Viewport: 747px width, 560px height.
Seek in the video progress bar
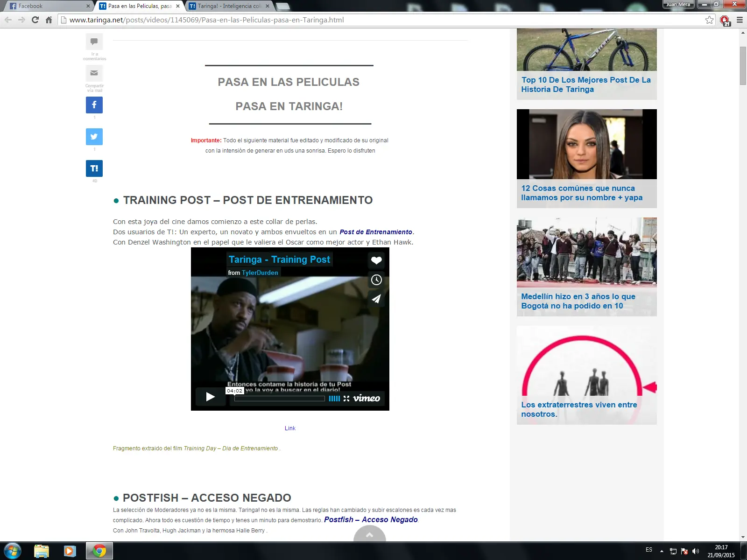coord(280,399)
